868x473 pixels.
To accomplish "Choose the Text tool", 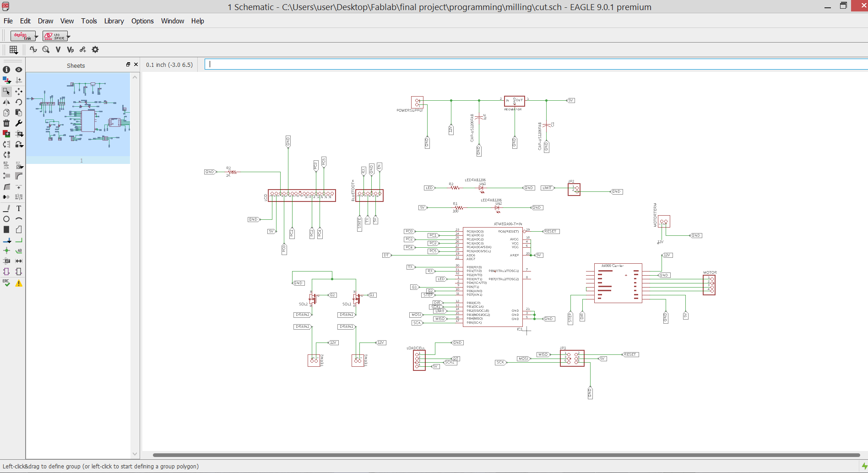I will click(19, 208).
